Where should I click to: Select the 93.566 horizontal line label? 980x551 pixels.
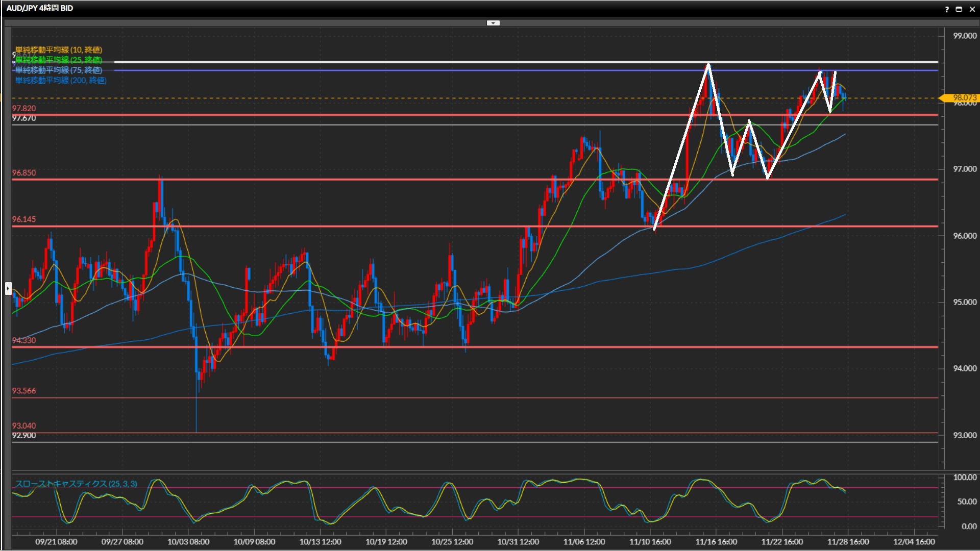click(x=24, y=391)
